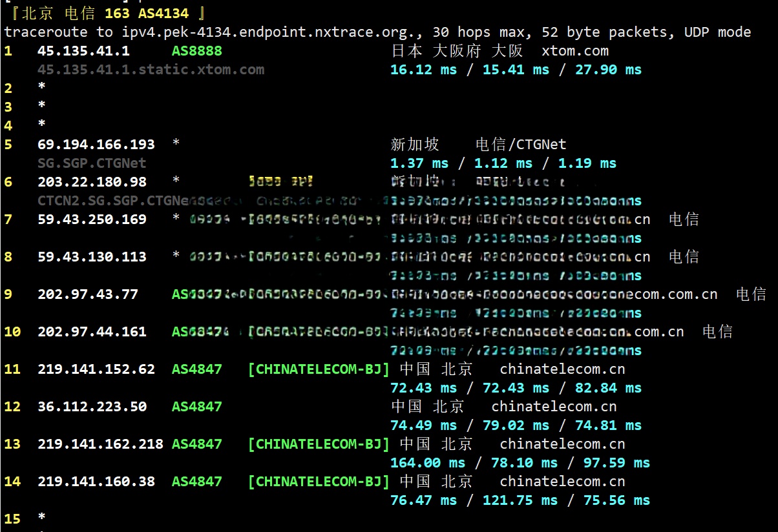Click the hostname 45.135.41.1.static.xtom.com
The height and width of the screenshot is (532, 778).
point(151,70)
